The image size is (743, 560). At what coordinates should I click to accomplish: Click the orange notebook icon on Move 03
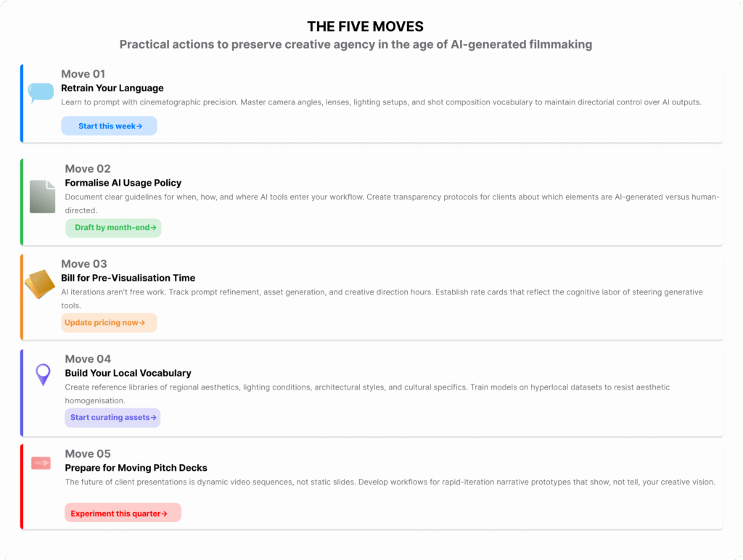pos(40,283)
